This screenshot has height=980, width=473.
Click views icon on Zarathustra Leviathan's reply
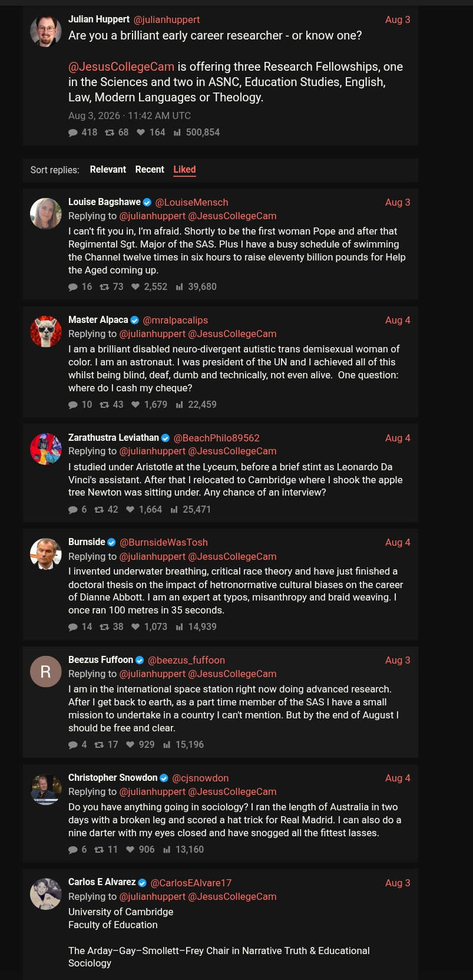pyautogui.click(x=174, y=510)
